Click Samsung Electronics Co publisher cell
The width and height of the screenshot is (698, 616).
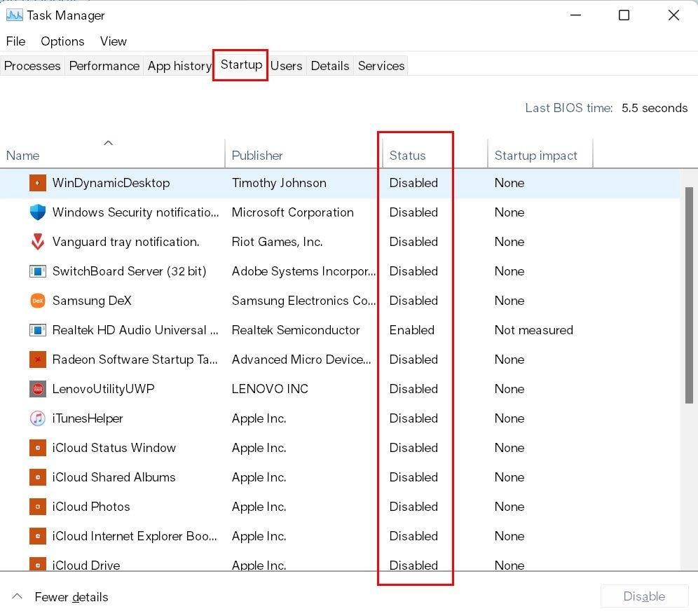tap(303, 301)
